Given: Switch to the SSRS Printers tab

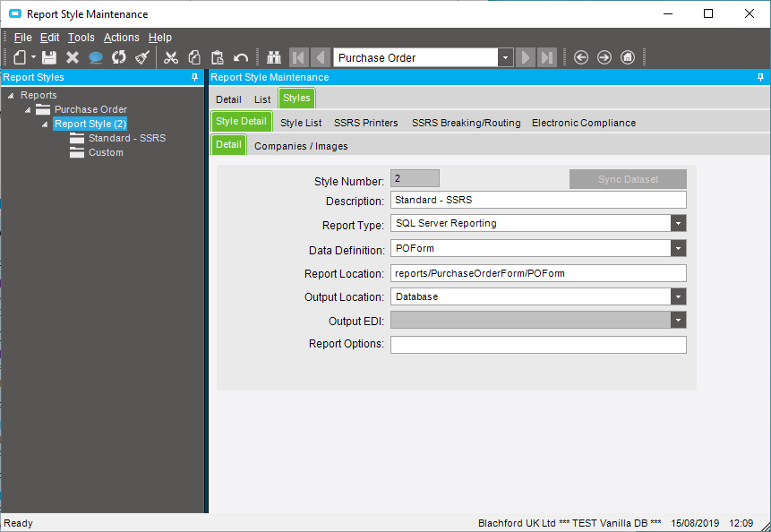Looking at the screenshot, I should click(366, 123).
